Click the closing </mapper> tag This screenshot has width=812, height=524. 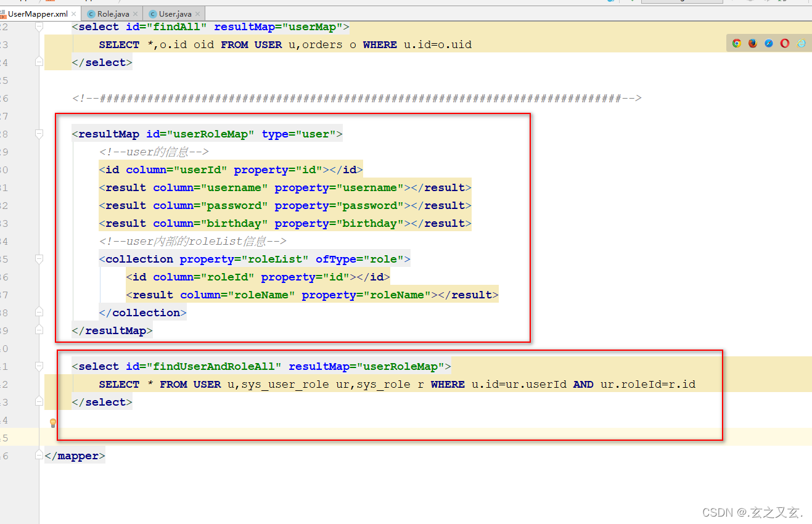[x=75, y=456]
